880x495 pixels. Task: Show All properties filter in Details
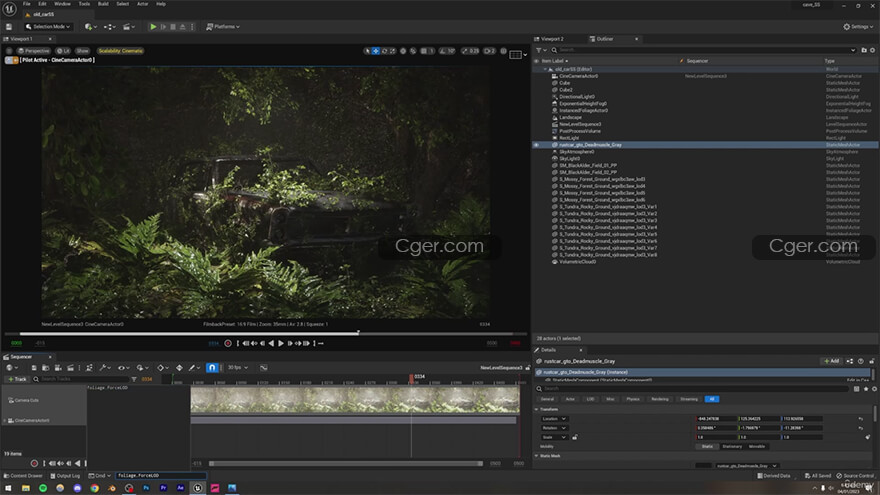tap(712, 399)
